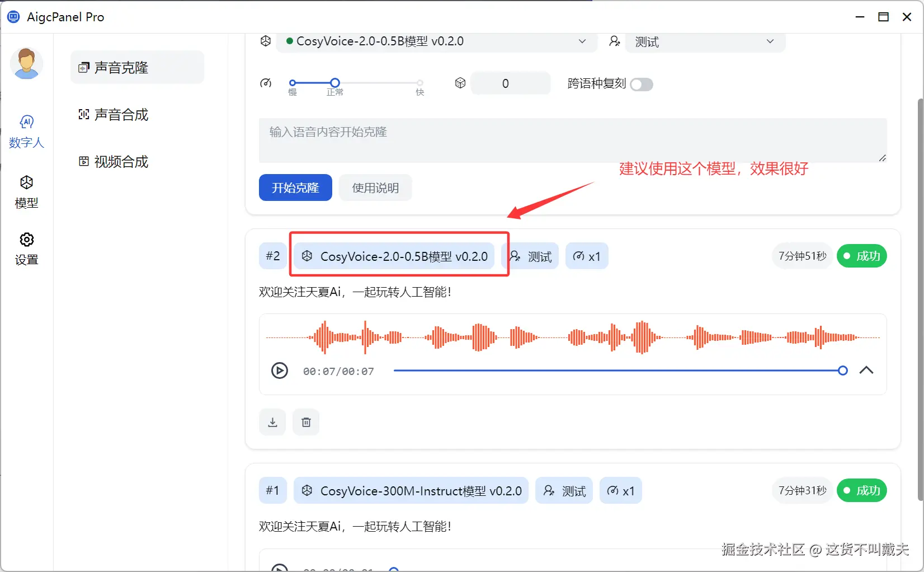Viewport: 924px width, 572px height.
Task: Maximize the AigcPanel Pro window
Action: [x=884, y=17]
